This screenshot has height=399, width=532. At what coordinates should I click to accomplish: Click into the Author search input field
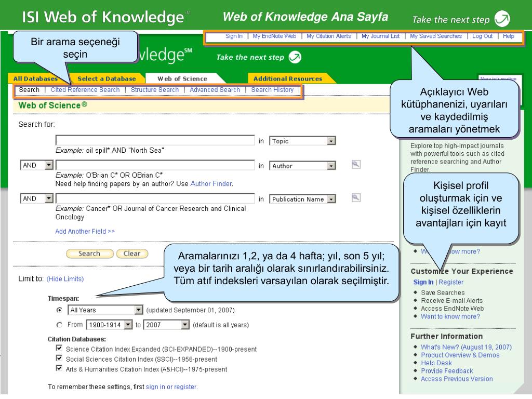(155, 165)
